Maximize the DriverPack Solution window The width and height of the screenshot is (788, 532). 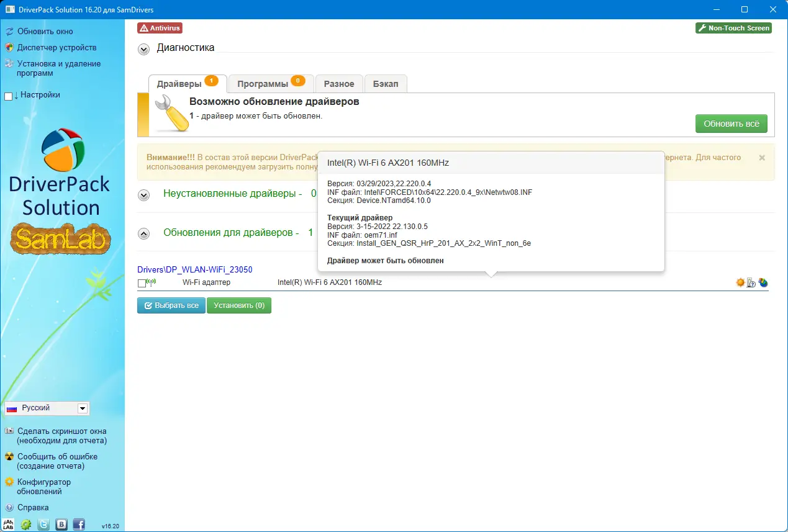(x=745, y=9)
